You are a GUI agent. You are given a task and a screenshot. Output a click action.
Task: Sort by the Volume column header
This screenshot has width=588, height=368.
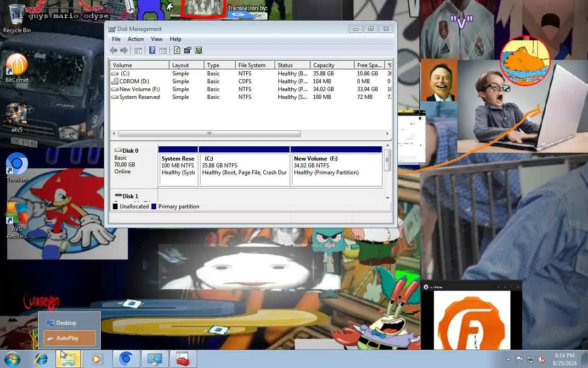[x=140, y=65]
